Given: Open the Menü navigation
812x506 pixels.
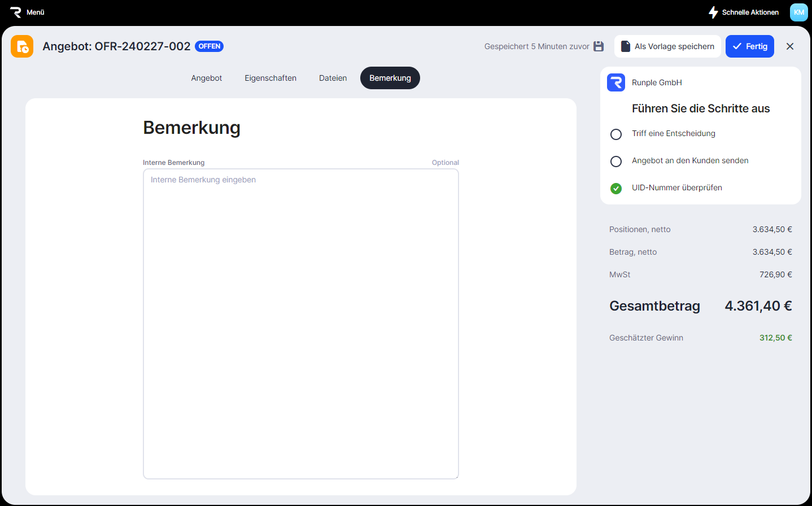Looking at the screenshot, I should click(x=35, y=12).
